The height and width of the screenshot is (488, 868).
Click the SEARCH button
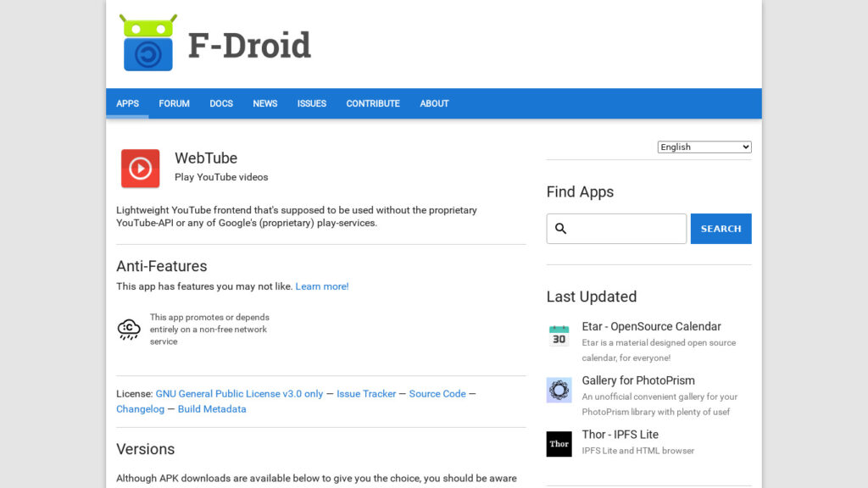point(721,229)
